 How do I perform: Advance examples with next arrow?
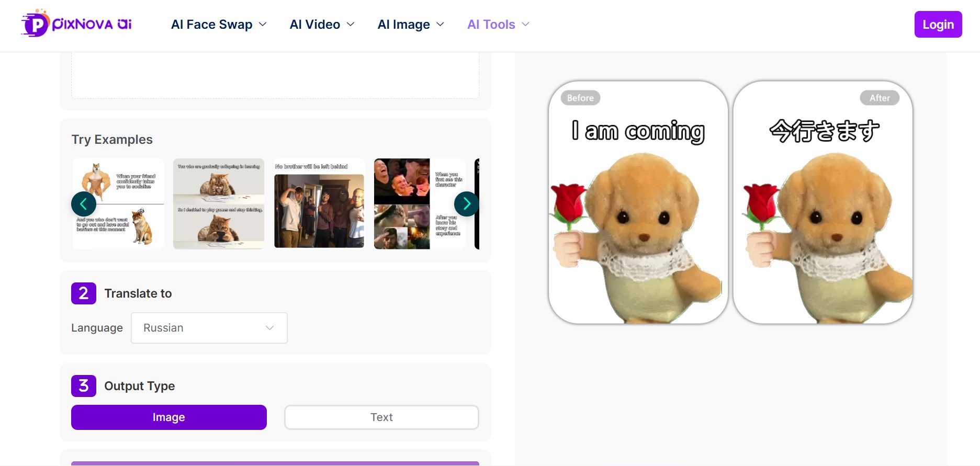tap(466, 204)
